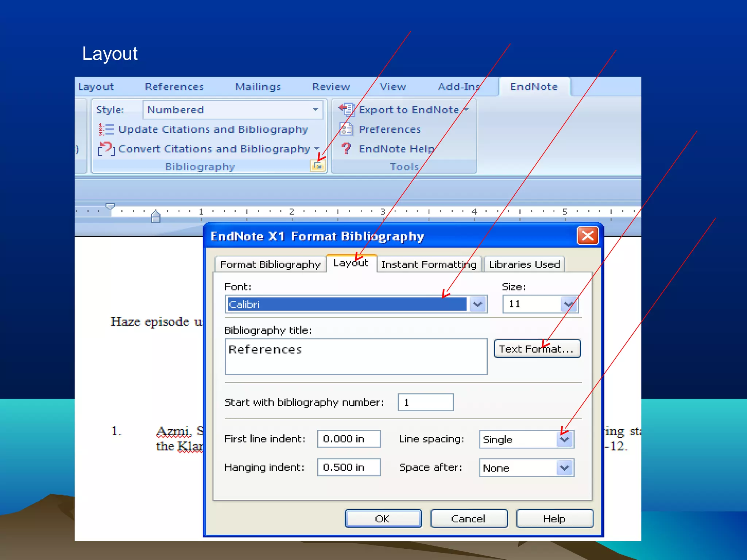Click the EndNote Help question mark icon
This screenshot has height=560, width=747.
point(346,148)
